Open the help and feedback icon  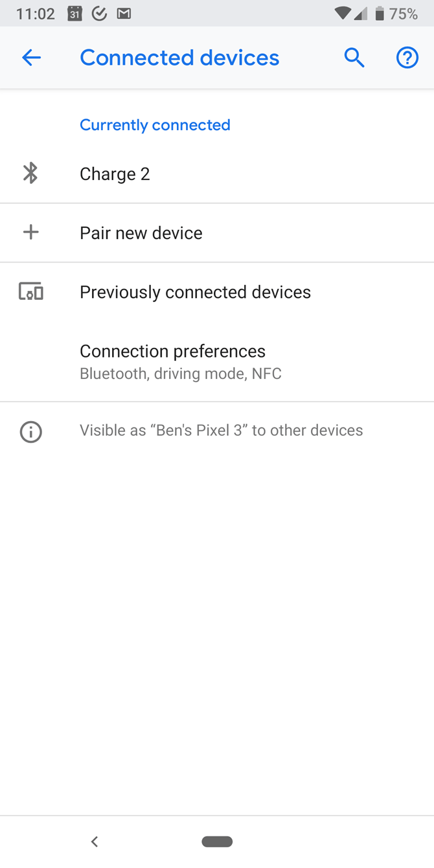pos(407,58)
